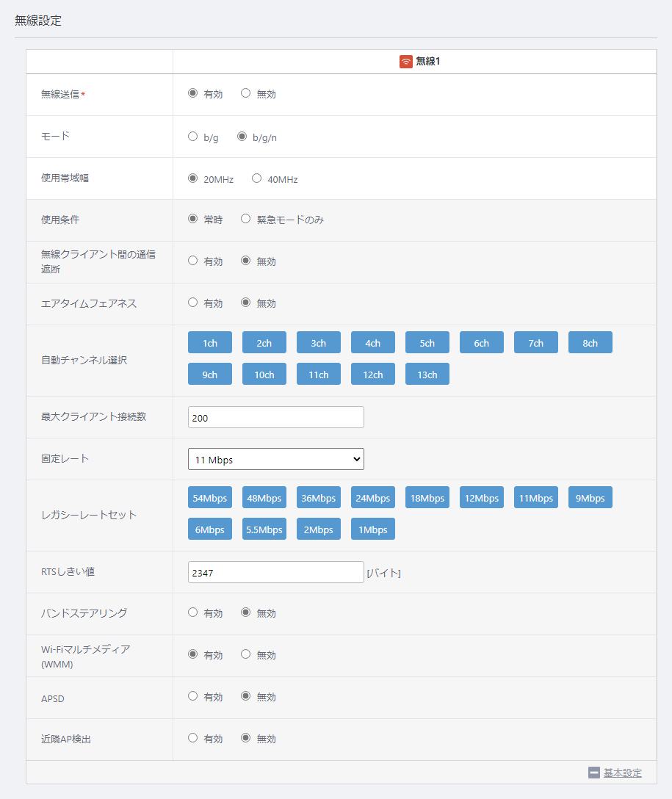This screenshot has height=799, width=672.
Task: Toggle the 24Mbps legacy rate
Action: [x=373, y=497]
